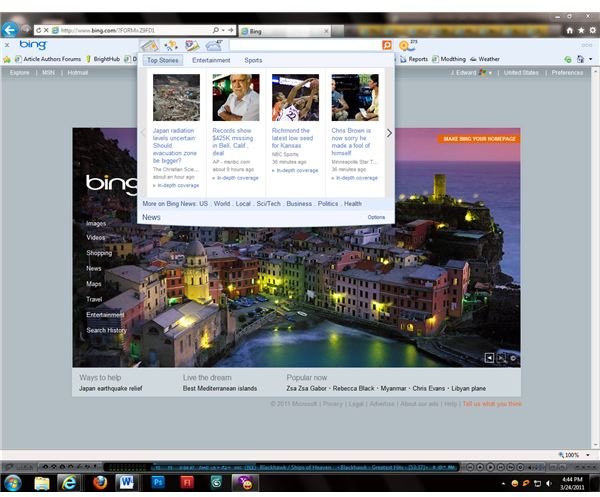Click the volume speaker tray icon
This screenshot has height=497, width=600.
point(549,483)
